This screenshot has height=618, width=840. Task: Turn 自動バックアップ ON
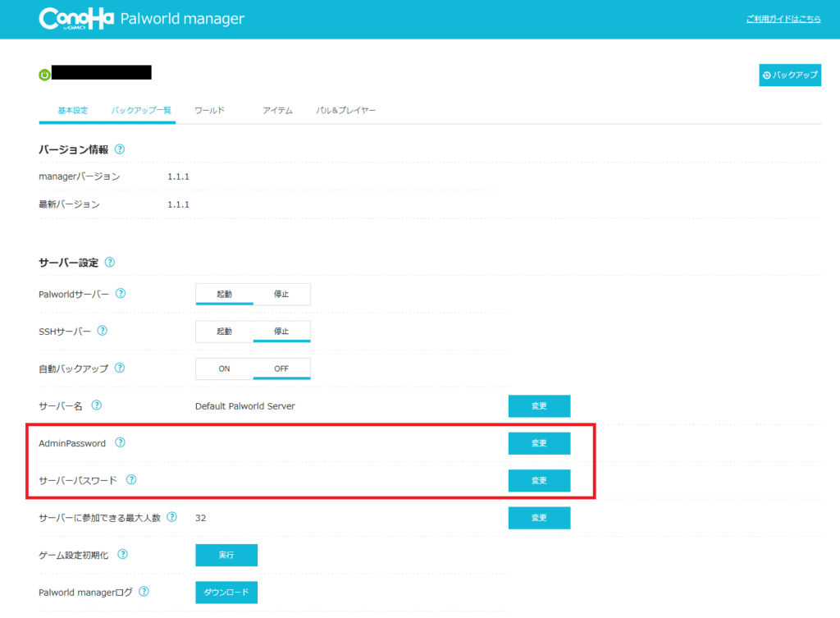[225, 369]
